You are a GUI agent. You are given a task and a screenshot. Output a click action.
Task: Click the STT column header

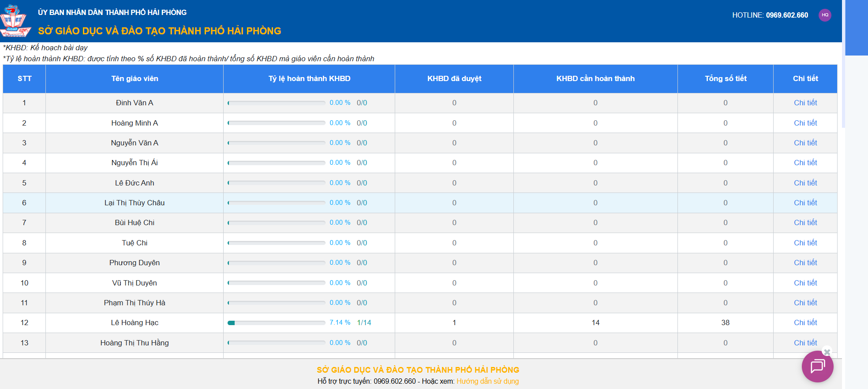tap(24, 78)
